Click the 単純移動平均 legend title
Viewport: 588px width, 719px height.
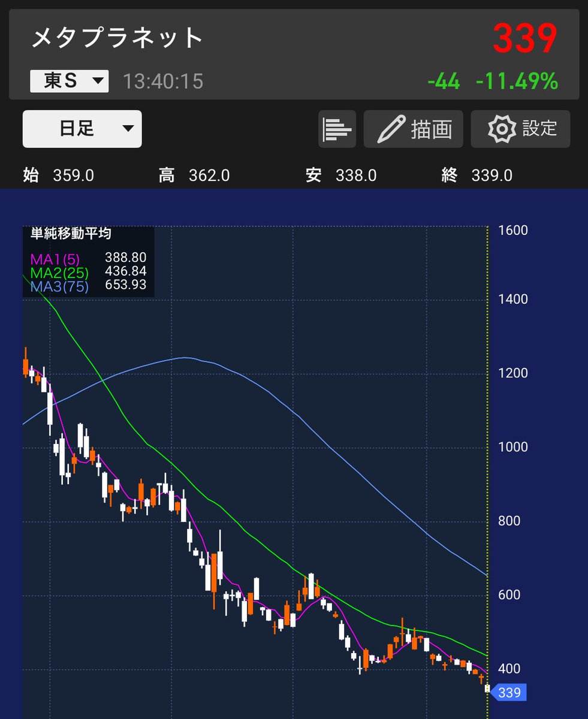tap(71, 234)
